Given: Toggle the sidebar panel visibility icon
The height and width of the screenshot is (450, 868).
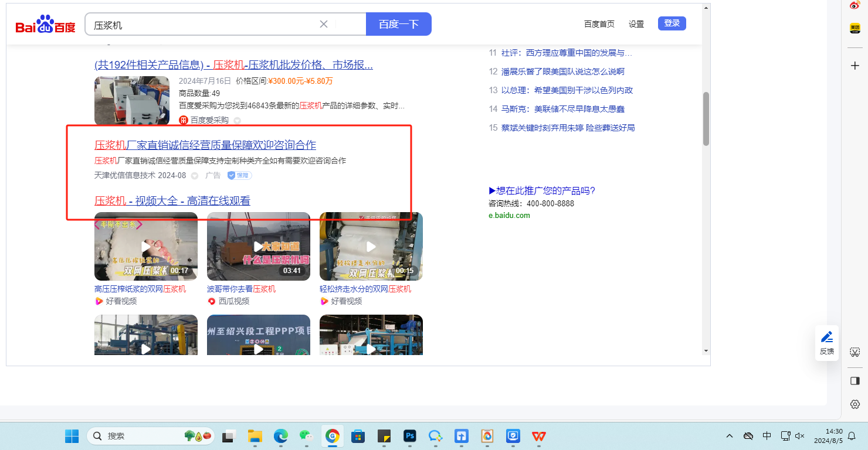Looking at the screenshot, I should pos(855,381).
